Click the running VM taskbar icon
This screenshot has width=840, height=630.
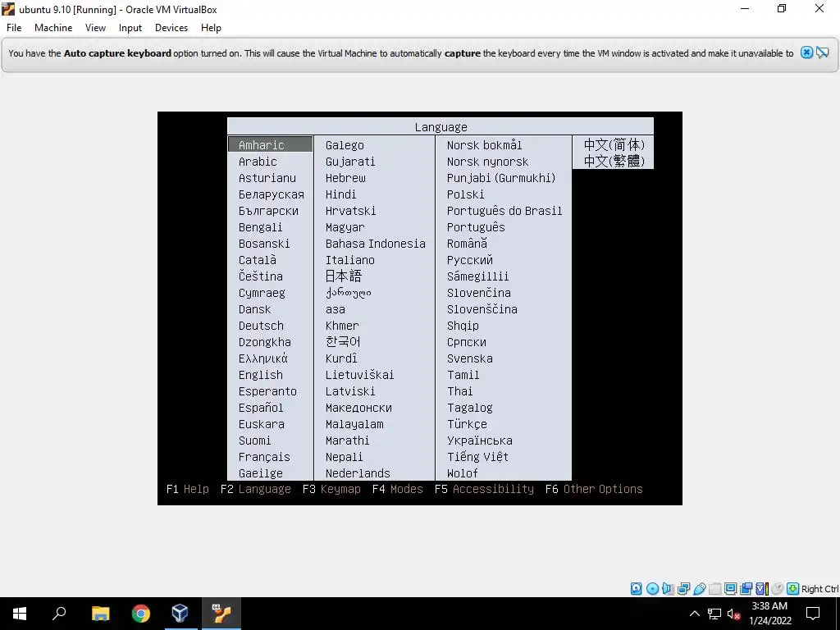tap(221, 614)
